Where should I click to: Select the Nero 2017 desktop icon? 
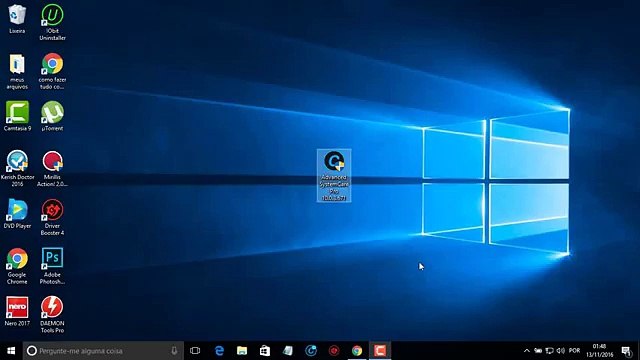coord(17,311)
